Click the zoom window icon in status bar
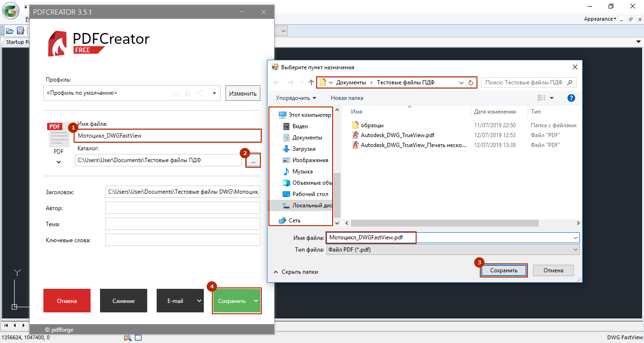The height and width of the screenshot is (343, 644). (128, 337)
